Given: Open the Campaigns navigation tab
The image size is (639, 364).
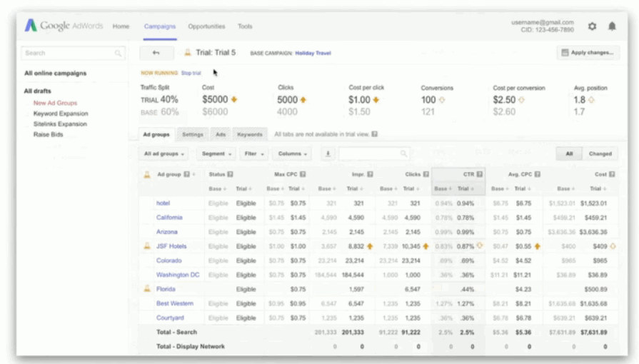Looking at the screenshot, I should click(160, 26).
